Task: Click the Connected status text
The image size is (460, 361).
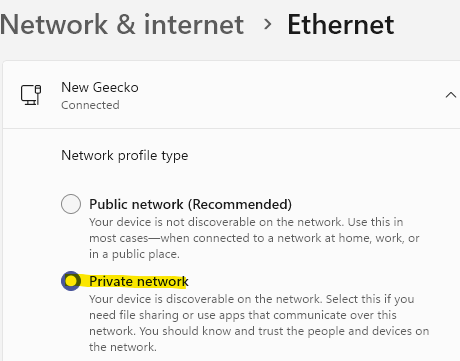Action: (x=90, y=105)
